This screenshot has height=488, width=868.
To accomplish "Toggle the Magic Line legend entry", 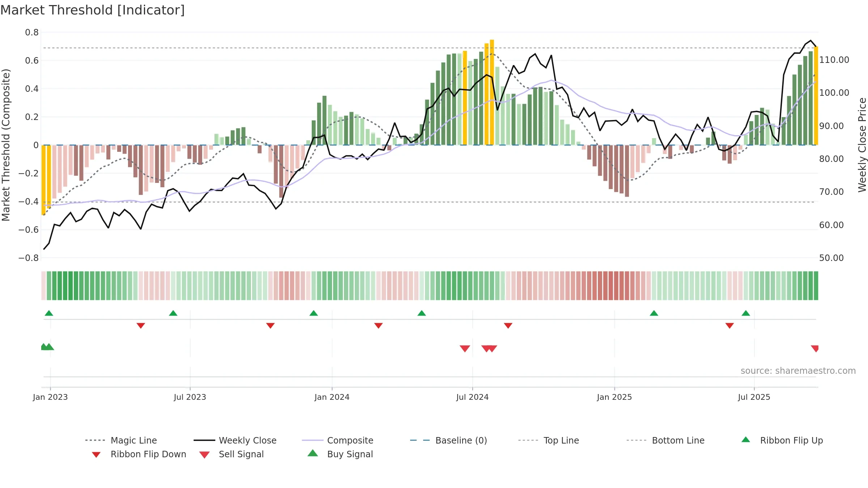I will 121,440.
